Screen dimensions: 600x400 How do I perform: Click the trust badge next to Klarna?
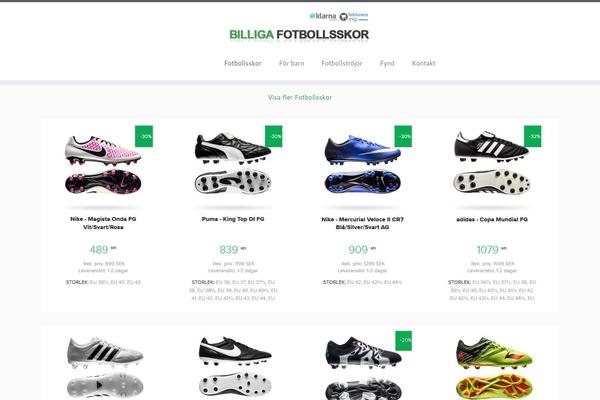[x=354, y=16]
